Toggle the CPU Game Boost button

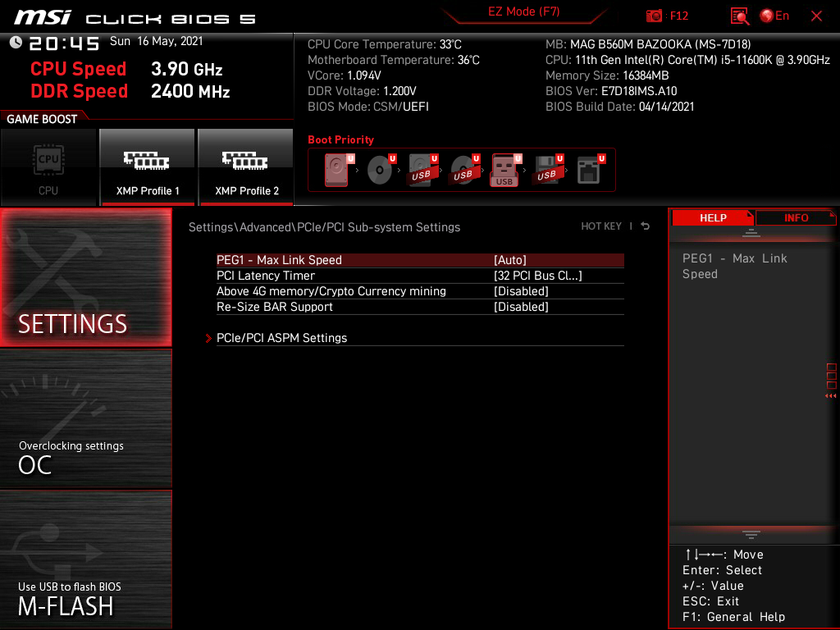click(x=48, y=167)
